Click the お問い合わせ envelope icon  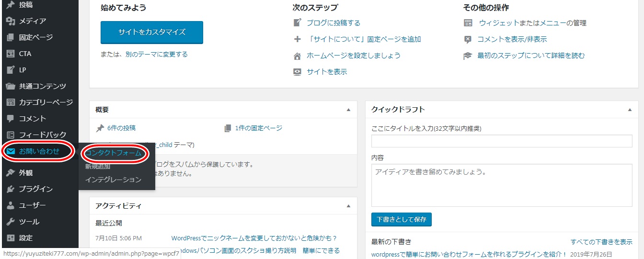coord(11,151)
